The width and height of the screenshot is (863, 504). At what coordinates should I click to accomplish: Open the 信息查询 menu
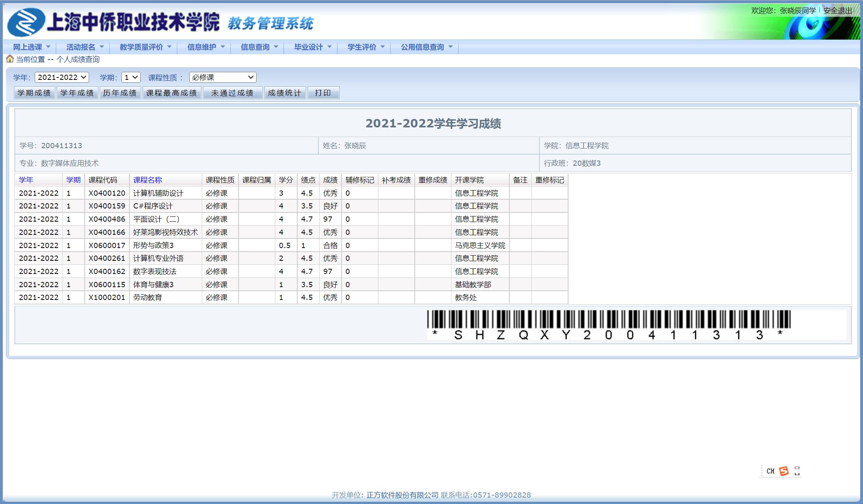[x=259, y=47]
